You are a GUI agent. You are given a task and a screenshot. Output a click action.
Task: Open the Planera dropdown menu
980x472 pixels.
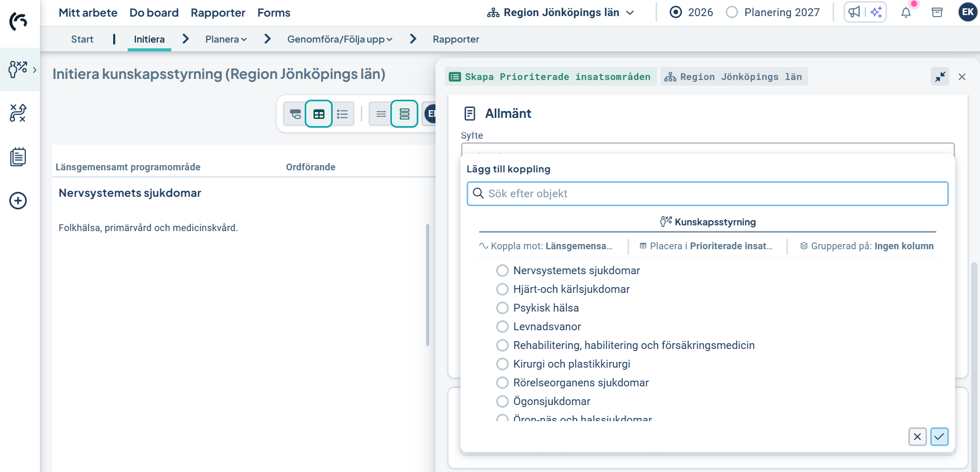tap(226, 39)
